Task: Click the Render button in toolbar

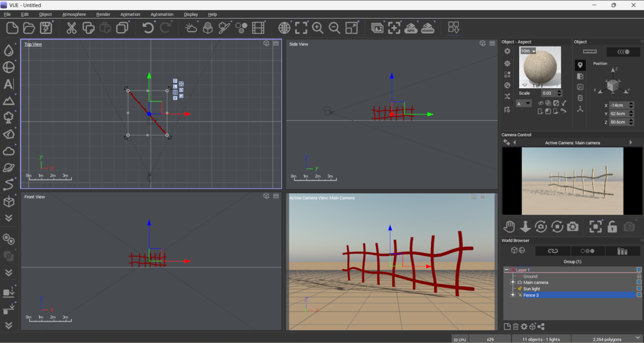Action: pos(428,27)
